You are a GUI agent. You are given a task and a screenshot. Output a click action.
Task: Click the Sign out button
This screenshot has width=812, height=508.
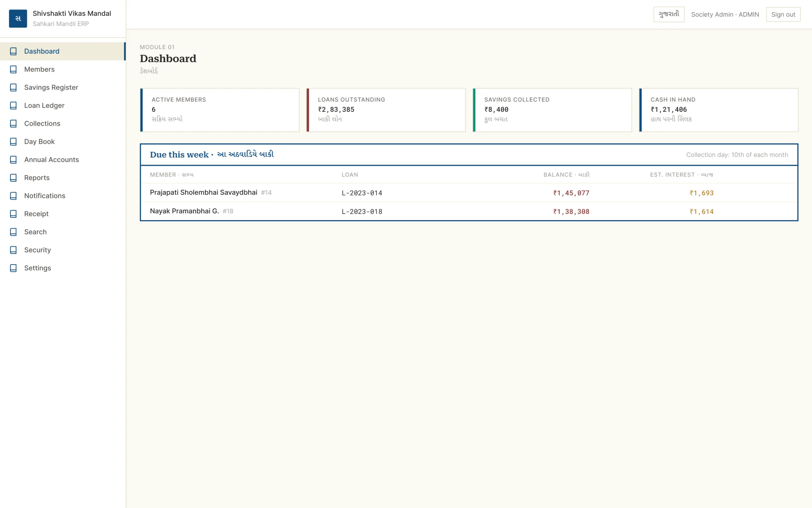click(x=783, y=14)
